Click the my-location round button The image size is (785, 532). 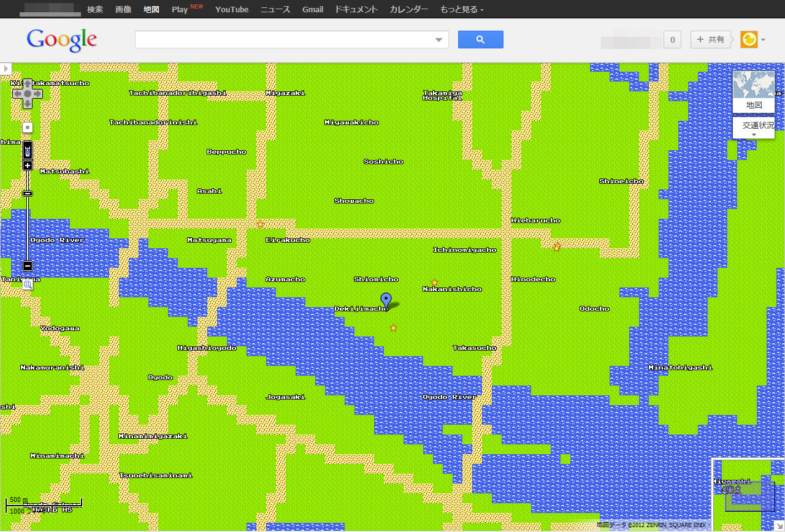[x=28, y=127]
